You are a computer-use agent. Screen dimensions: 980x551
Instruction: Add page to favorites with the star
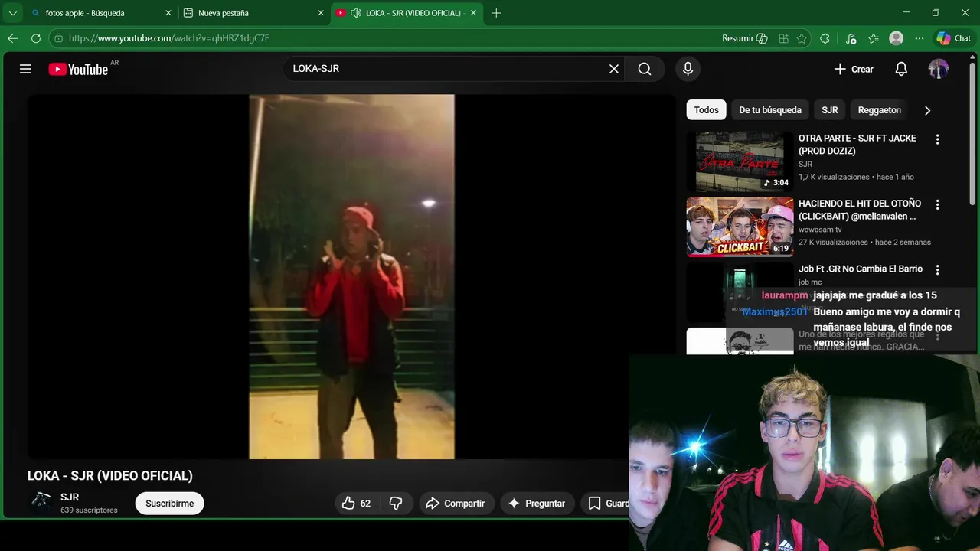[802, 38]
